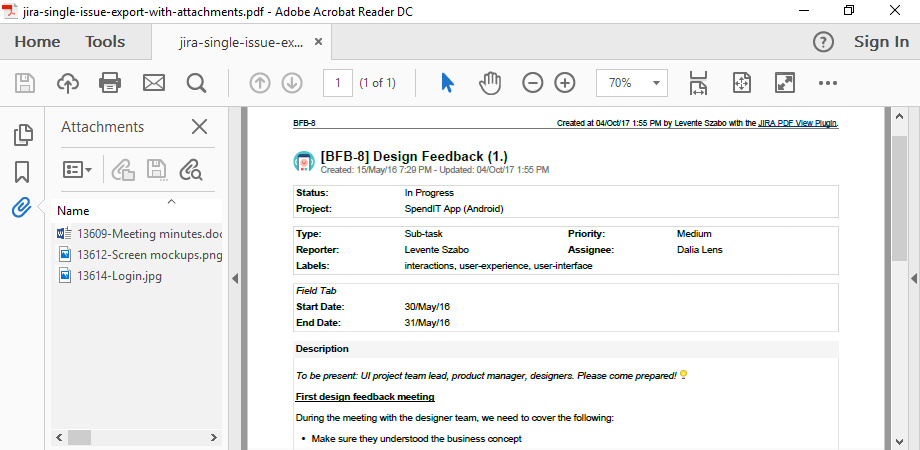Expand the right tools pane arrow
This screenshot has height=450, width=920.
coord(914,278)
